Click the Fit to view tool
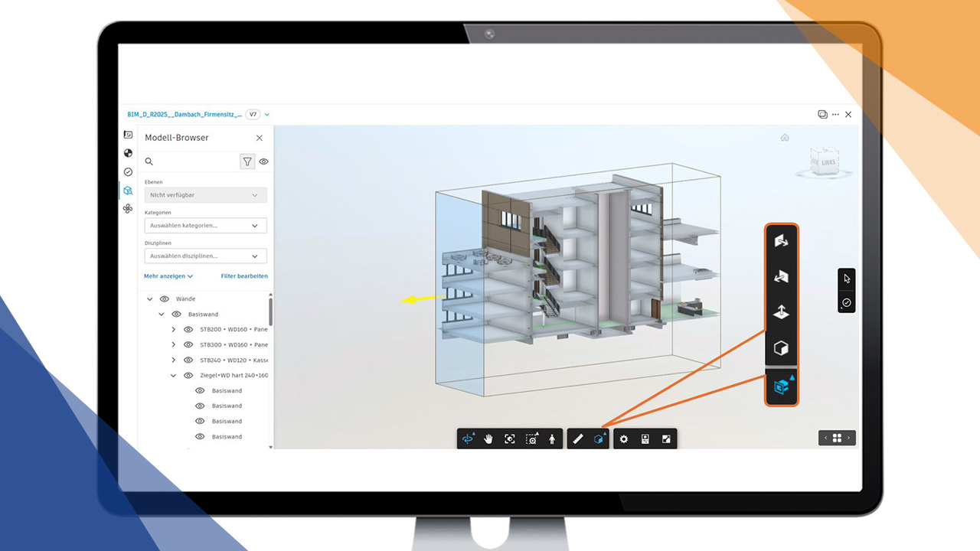980x551 pixels. [510, 439]
